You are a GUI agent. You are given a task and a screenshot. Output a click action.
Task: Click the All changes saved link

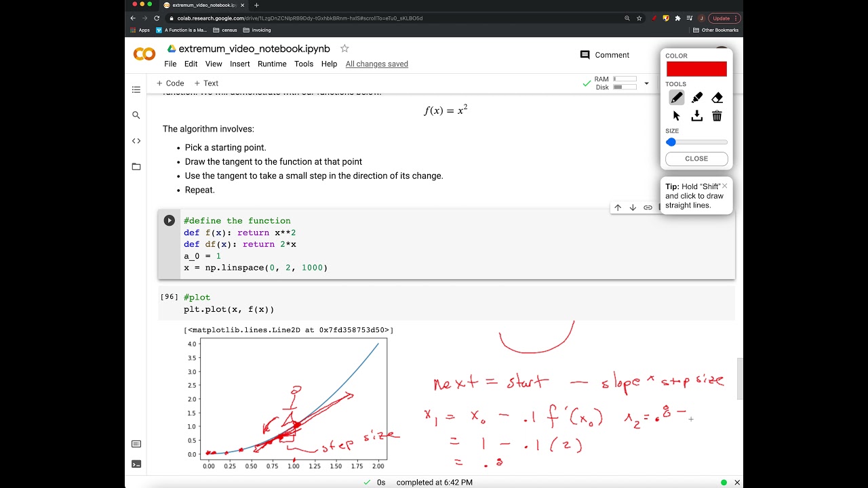click(377, 64)
